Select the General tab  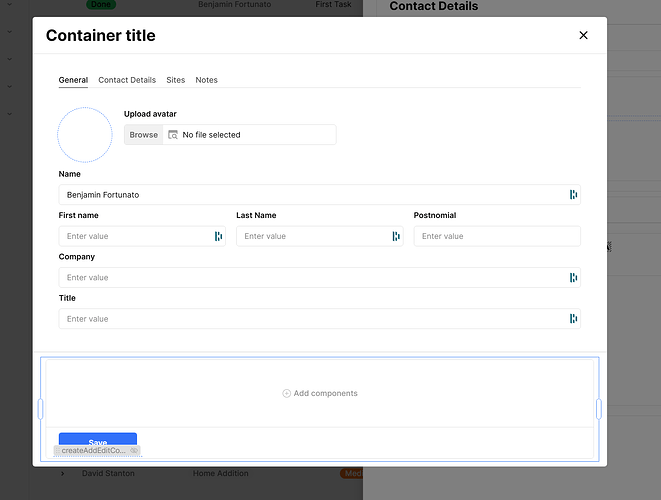73,80
